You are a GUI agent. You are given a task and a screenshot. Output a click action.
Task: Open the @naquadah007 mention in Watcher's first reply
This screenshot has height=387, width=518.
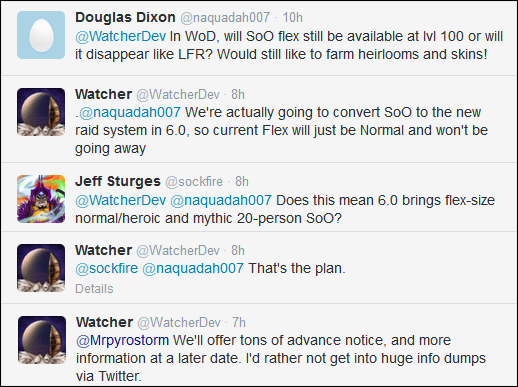130,112
